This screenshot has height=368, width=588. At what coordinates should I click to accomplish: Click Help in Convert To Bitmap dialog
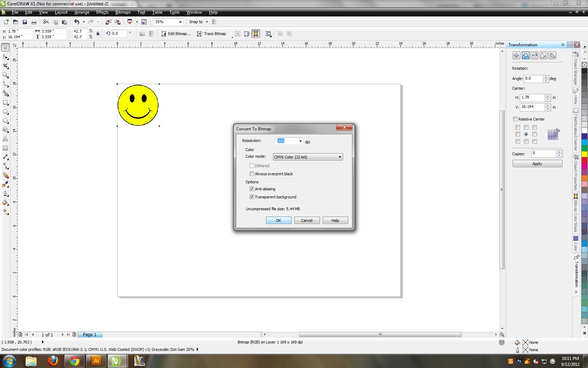click(335, 220)
